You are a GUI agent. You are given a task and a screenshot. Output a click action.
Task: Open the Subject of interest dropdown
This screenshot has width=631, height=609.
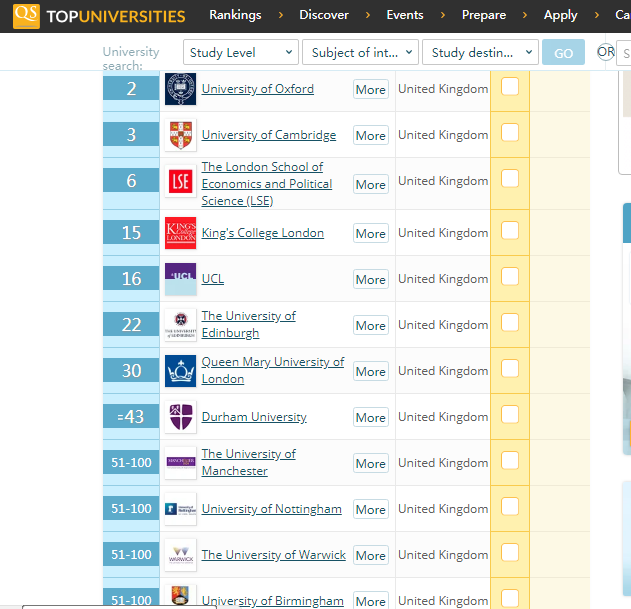click(360, 52)
